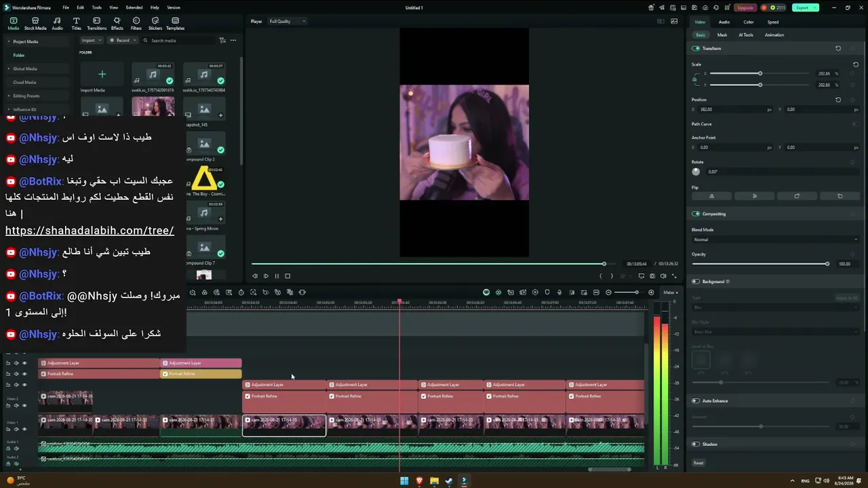Reset the Position values

[838, 100]
